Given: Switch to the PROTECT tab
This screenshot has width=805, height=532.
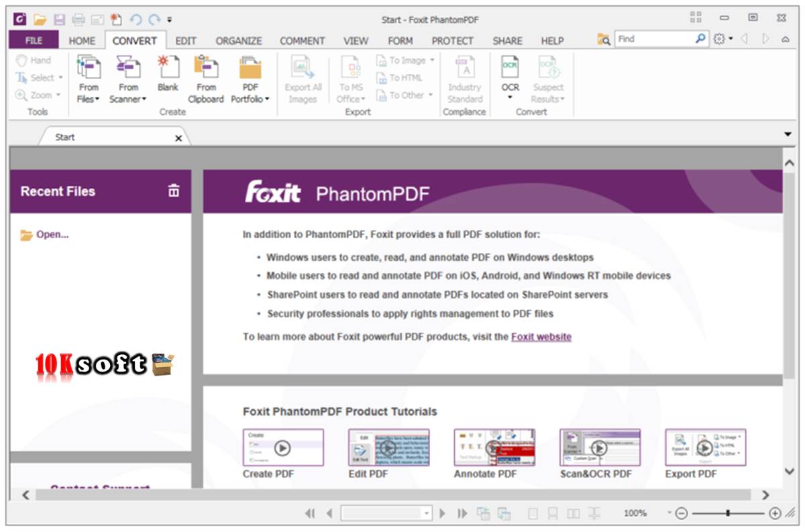Looking at the screenshot, I should click(452, 40).
